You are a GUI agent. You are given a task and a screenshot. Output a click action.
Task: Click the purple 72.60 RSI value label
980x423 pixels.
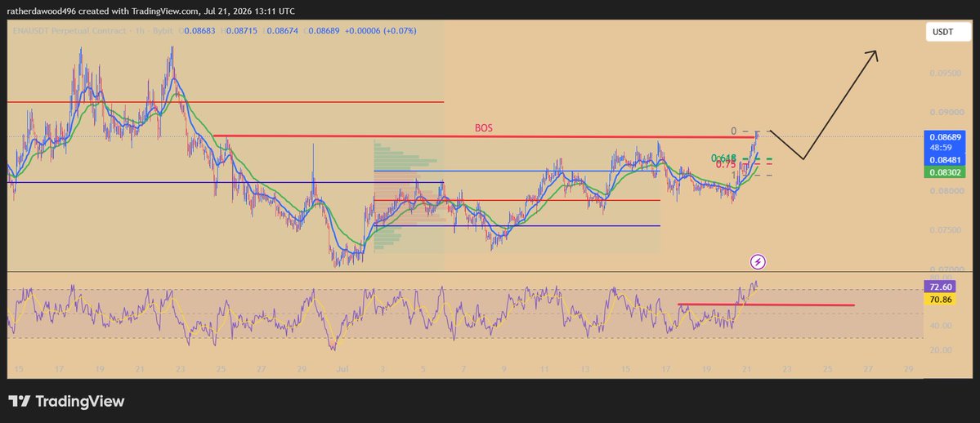[x=940, y=287]
